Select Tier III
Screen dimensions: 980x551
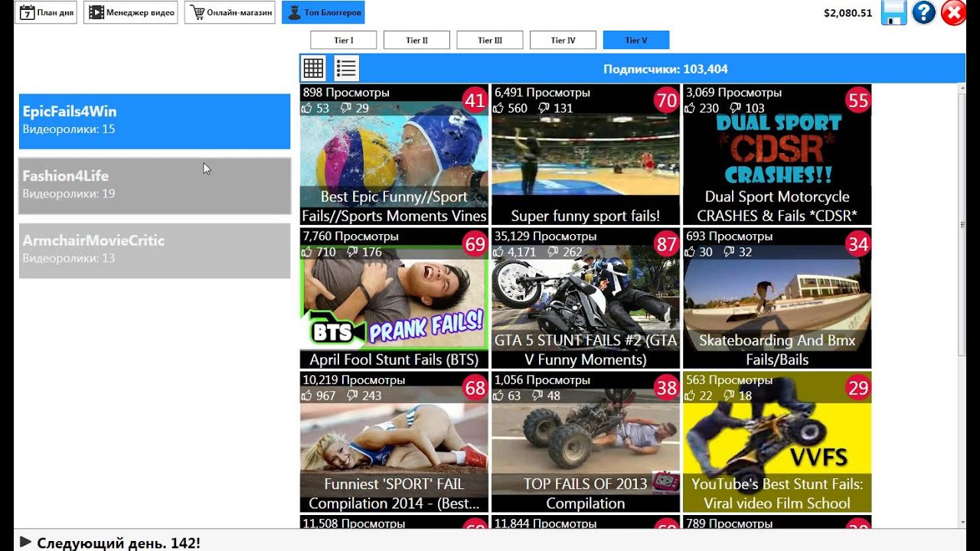tap(490, 41)
